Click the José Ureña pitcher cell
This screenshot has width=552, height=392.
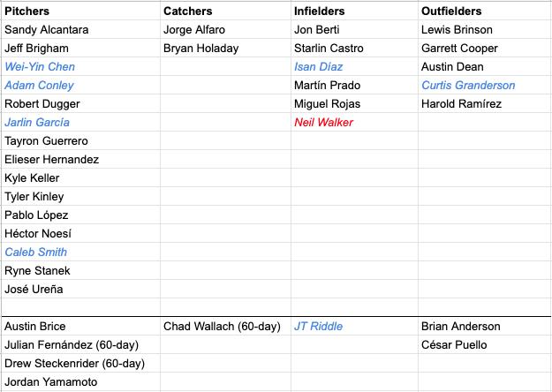34,290
